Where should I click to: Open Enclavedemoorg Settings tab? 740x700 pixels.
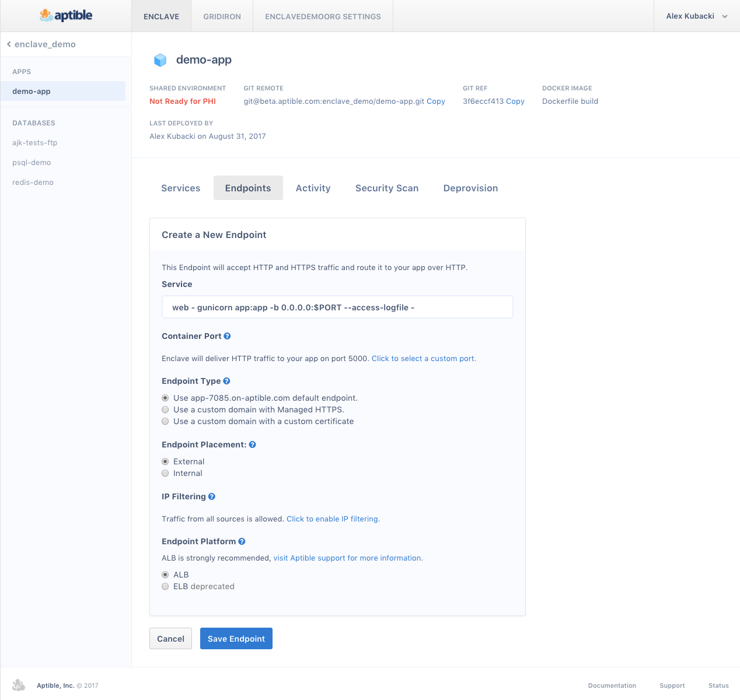[x=323, y=16]
